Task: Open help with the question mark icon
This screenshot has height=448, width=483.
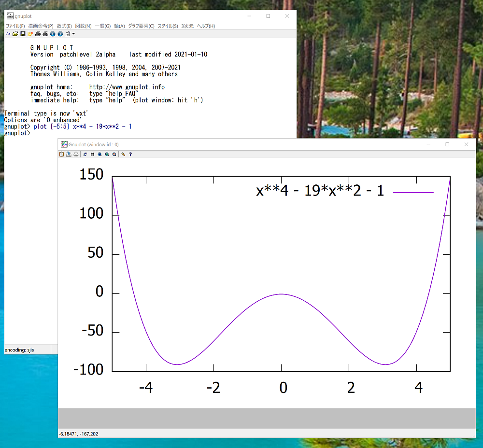Action: coord(130,154)
